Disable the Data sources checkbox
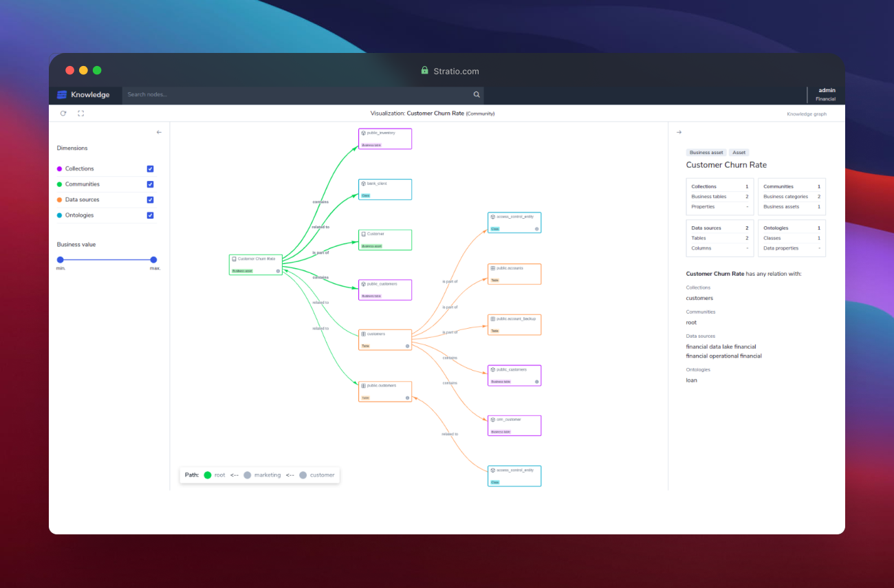This screenshot has width=894, height=588. pos(150,200)
